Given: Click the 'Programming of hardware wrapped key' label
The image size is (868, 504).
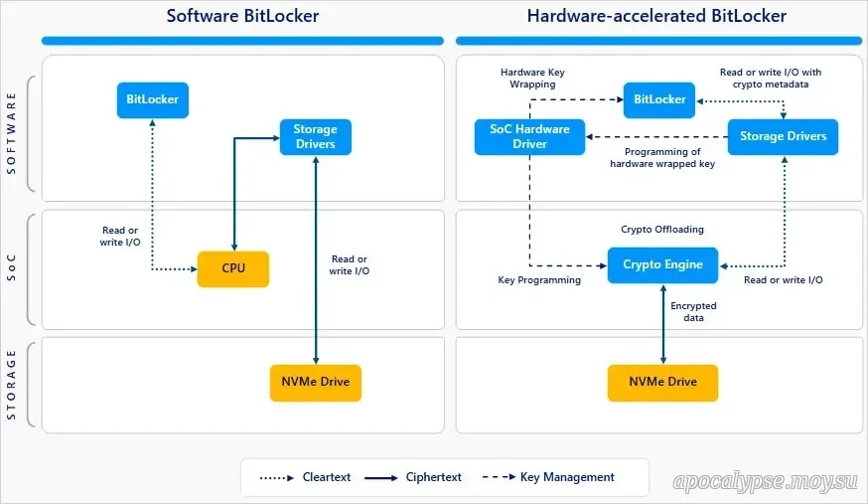Looking at the screenshot, I should pyautogui.click(x=662, y=158).
